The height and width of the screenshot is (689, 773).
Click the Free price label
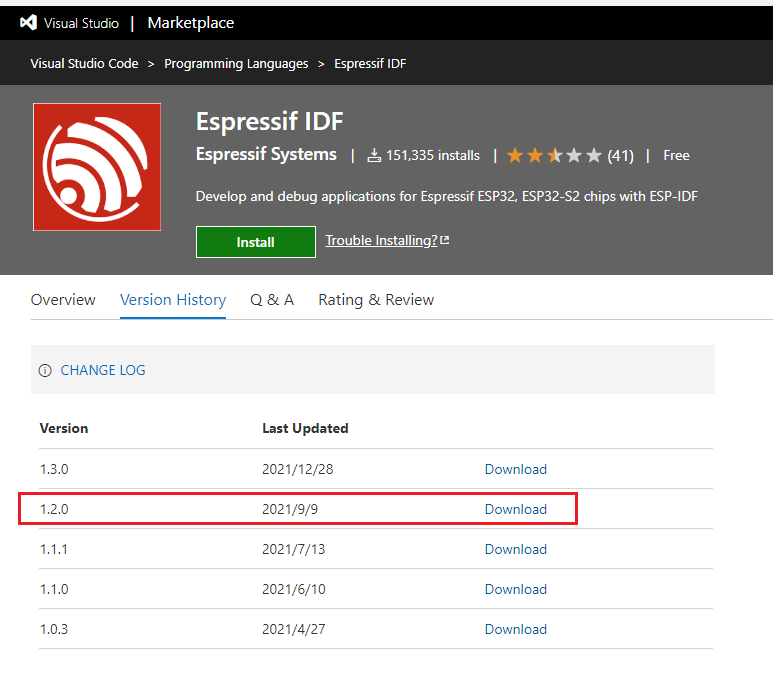click(676, 155)
